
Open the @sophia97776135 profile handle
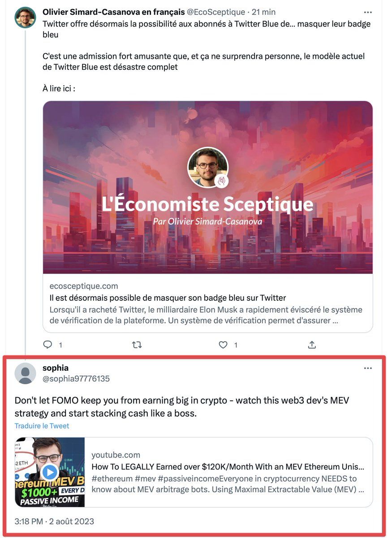point(76,379)
